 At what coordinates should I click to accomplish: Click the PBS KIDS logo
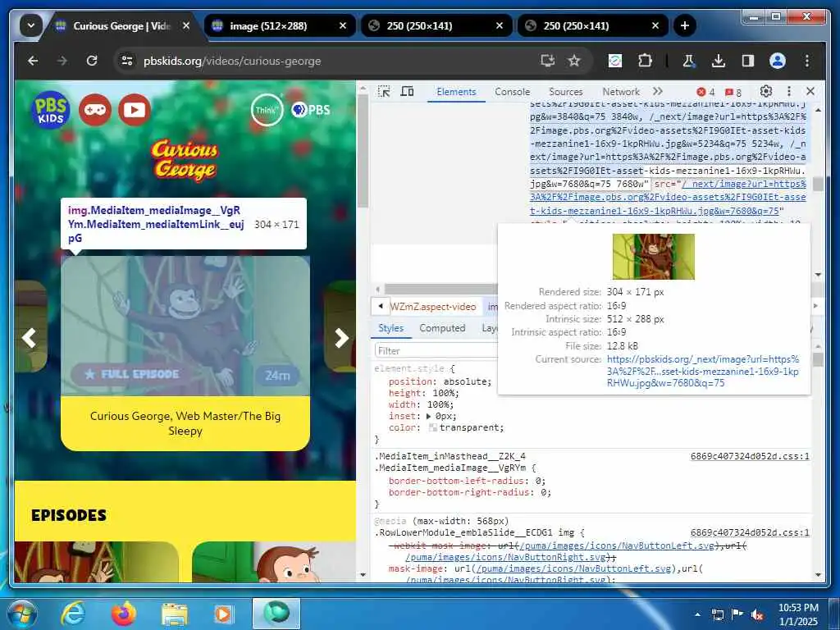pyautogui.click(x=51, y=110)
